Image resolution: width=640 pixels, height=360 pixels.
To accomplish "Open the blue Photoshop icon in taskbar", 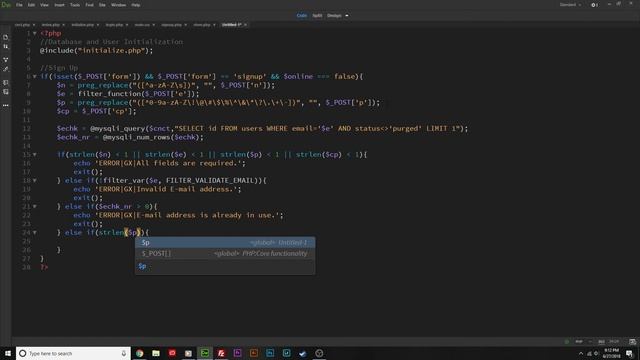I will [270, 353].
